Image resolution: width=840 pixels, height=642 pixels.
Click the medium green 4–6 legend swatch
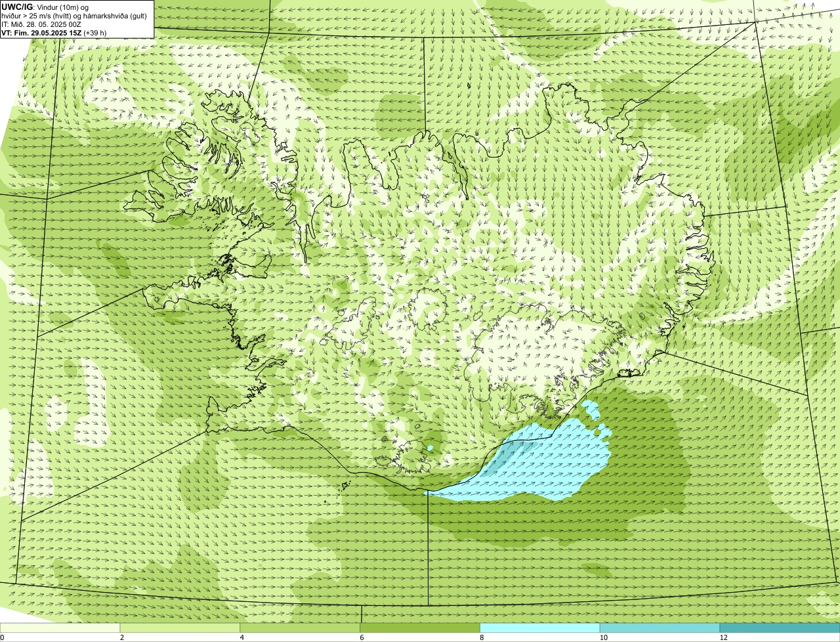(300, 628)
